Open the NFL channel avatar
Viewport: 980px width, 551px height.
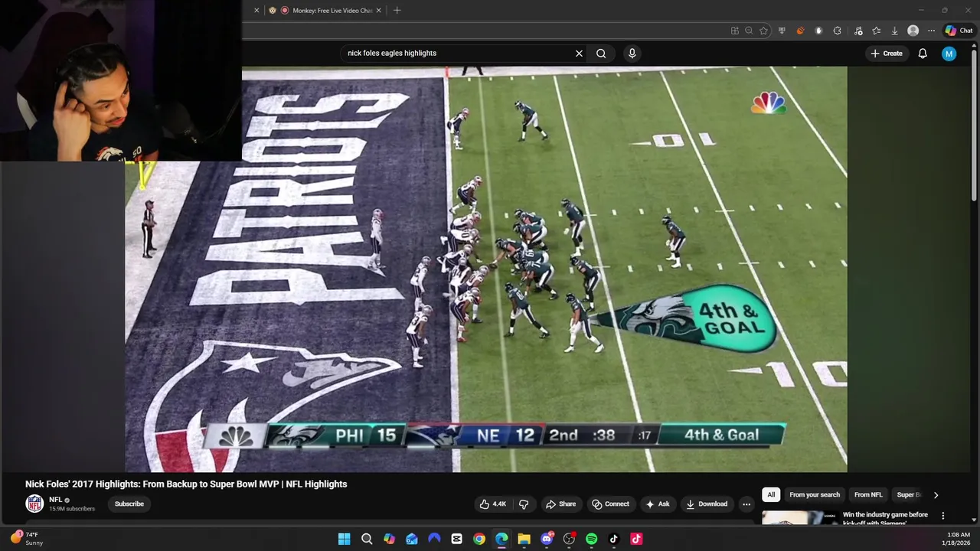pyautogui.click(x=34, y=504)
